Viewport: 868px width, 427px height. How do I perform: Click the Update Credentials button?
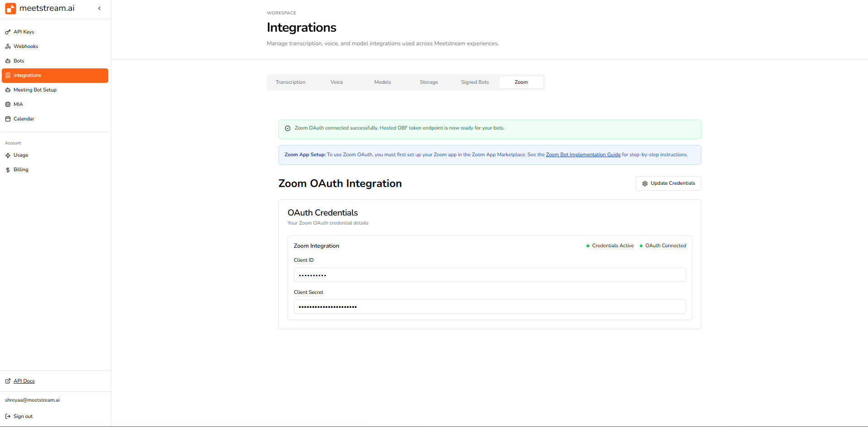(x=668, y=183)
